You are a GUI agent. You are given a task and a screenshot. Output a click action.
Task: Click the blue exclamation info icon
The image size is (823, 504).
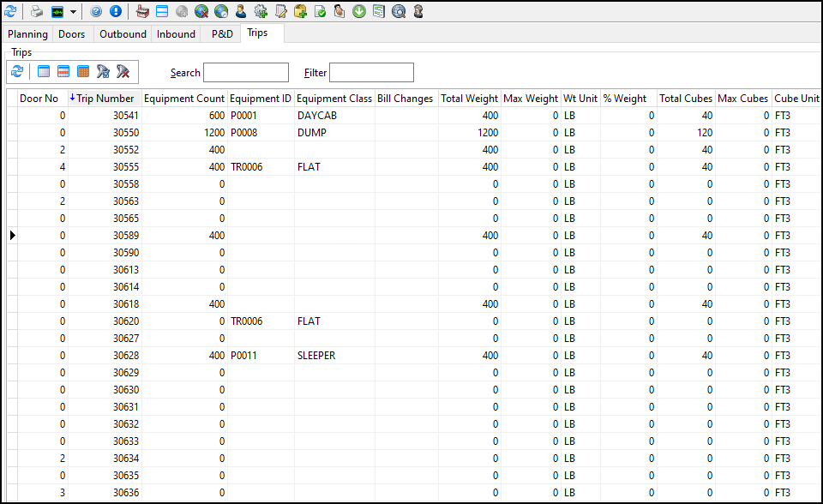(x=116, y=11)
